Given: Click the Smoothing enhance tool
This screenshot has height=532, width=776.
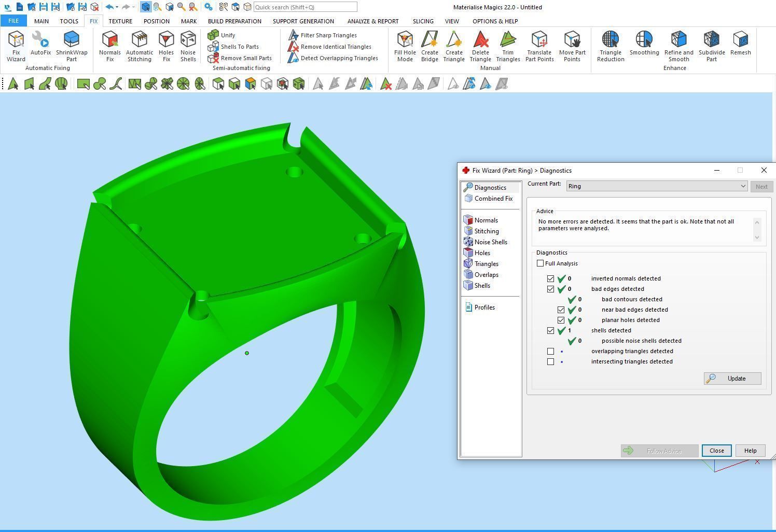Looking at the screenshot, I should tap(644, 44).
